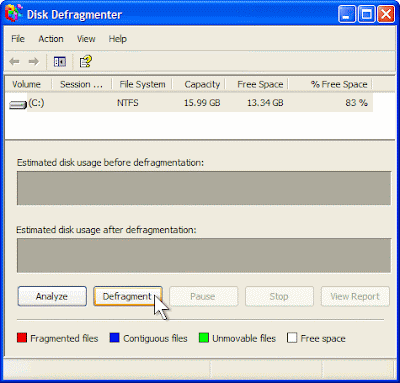
Task: Start defragmentation with the Defragment button
Action: [x=128, y=296]
